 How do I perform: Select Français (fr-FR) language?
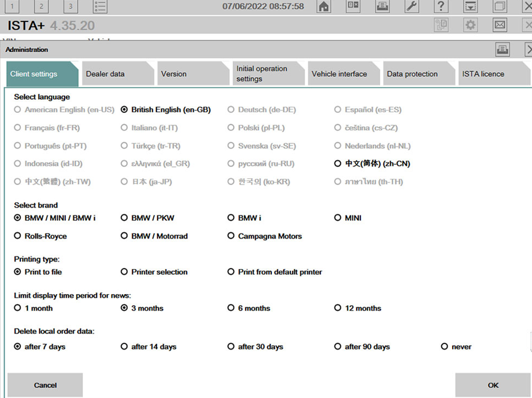click(47, 128)
